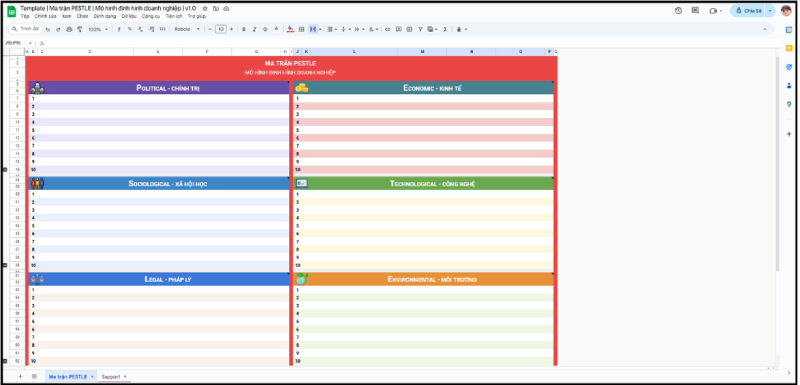
Task: Open share options dropdown arrow
Action: 770,11
